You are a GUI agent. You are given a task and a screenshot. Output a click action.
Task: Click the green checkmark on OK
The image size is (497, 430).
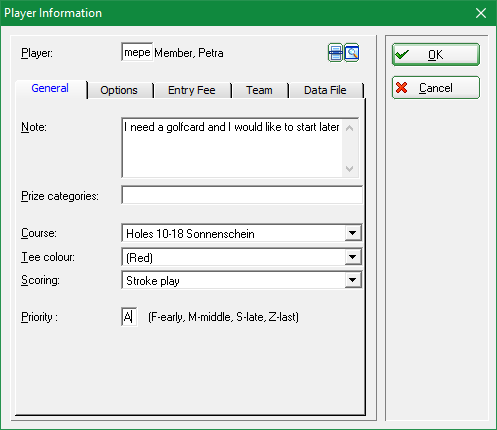click(402, 54)
